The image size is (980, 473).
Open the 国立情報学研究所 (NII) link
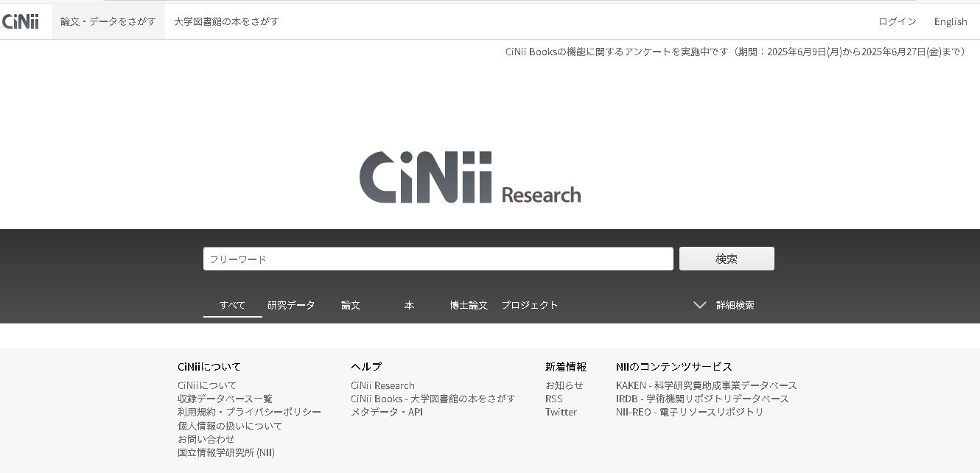[x=226, y=452]
